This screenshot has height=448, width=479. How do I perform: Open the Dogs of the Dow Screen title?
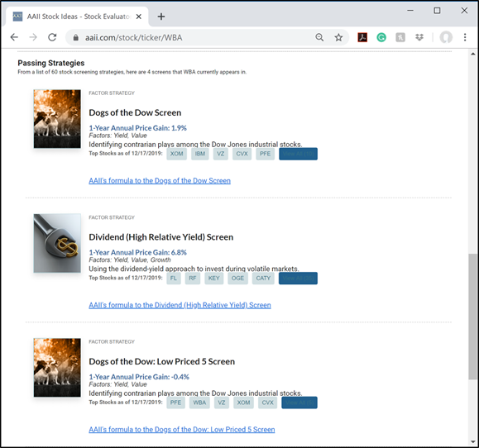pyautogui.click(x=135, y=112)
